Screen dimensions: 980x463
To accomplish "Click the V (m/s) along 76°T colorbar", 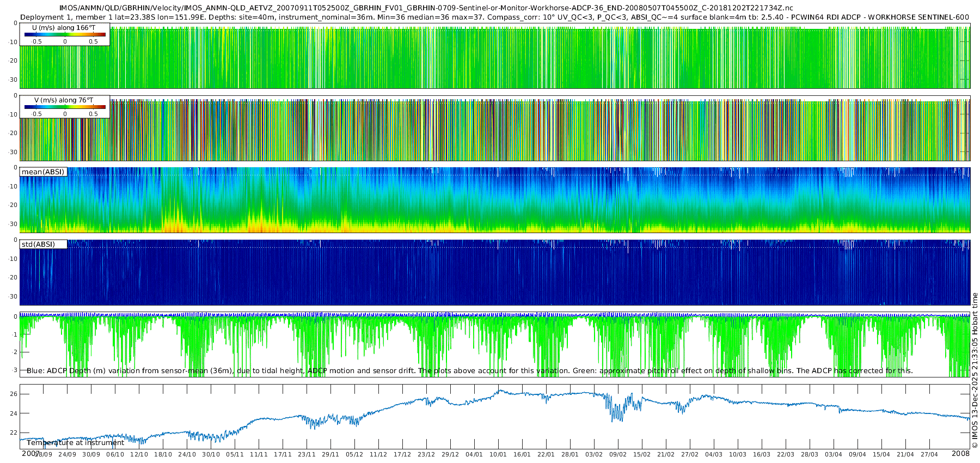I will tap(65, 107).
